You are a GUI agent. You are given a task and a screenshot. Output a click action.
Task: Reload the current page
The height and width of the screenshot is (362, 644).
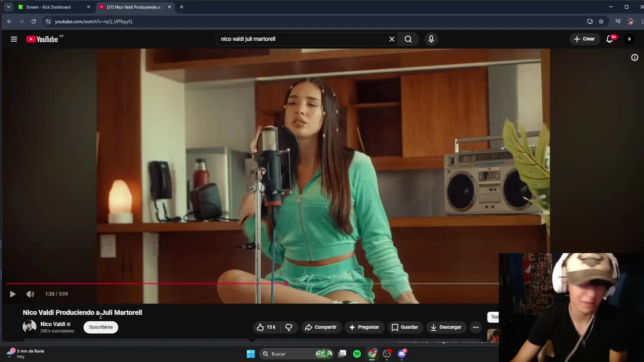[x=34, y=22]
